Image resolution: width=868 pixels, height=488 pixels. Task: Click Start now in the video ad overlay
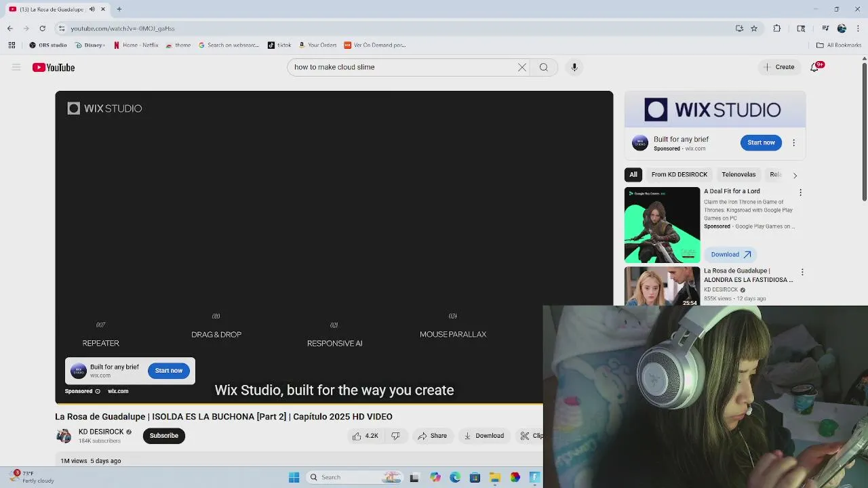click(169, 371)
